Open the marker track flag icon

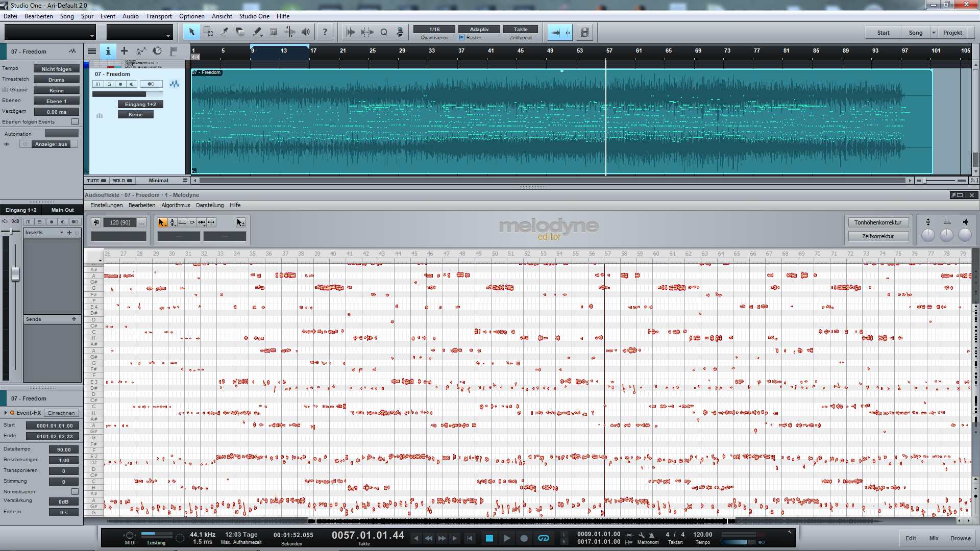(x=174, y=51)
